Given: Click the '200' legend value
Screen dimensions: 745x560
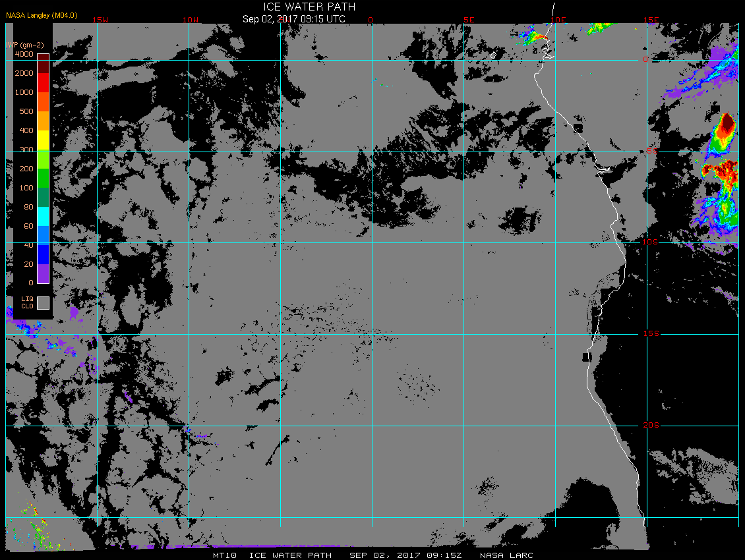Looking at the screenshot, I should pyautogui.click(x=26, y=169).
